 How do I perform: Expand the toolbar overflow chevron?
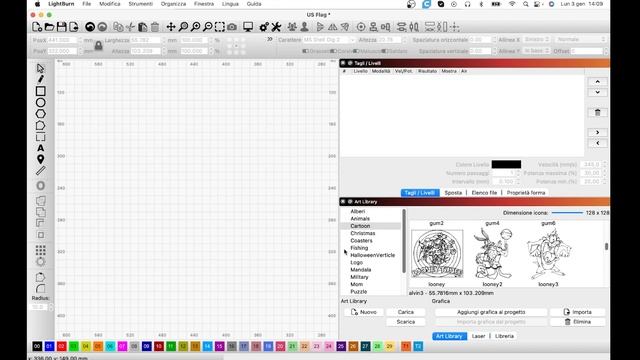tap(270, 39)
